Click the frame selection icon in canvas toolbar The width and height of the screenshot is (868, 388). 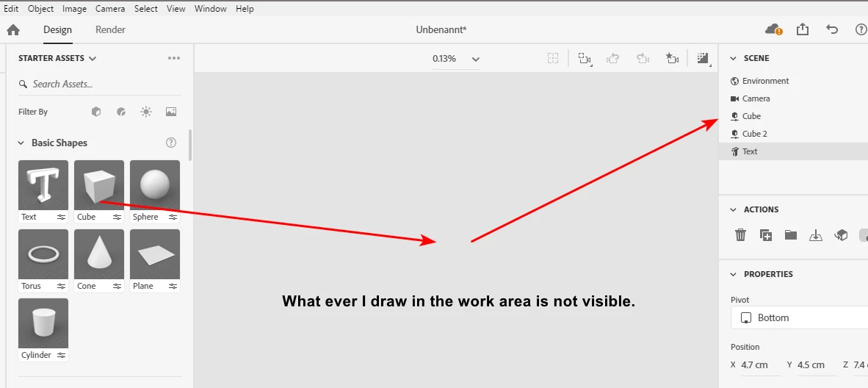coord(553,58)
